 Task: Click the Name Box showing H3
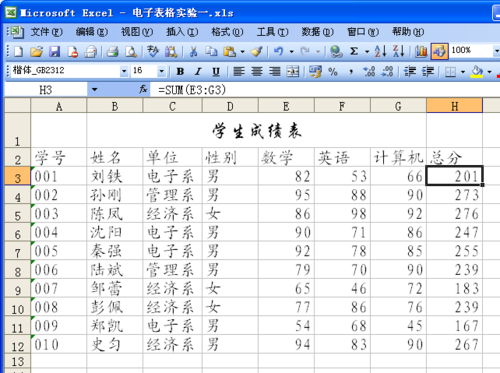pyautogui.click(x=46, y=89)
